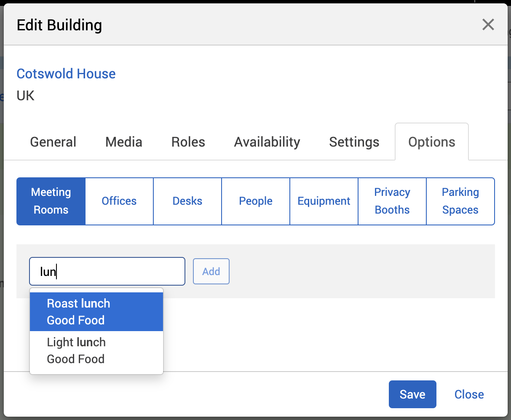511x420 pixels.
Task: Choose the Desks option category
Action: click(187, 201)
